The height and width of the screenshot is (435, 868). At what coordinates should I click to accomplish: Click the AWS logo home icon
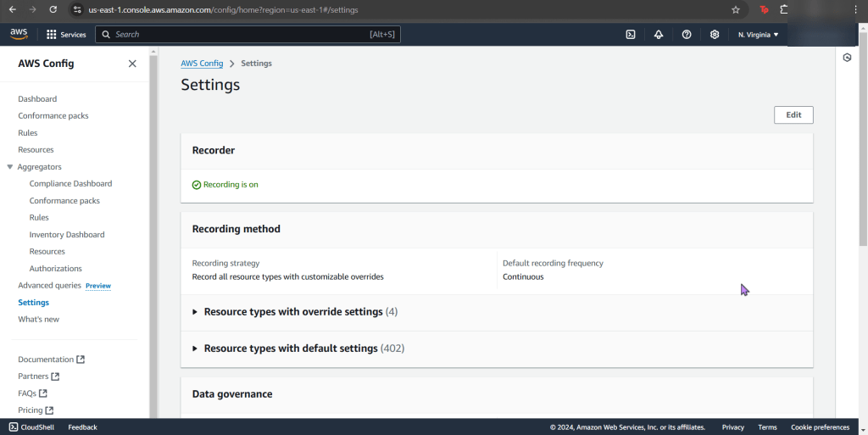coord(19,34)
